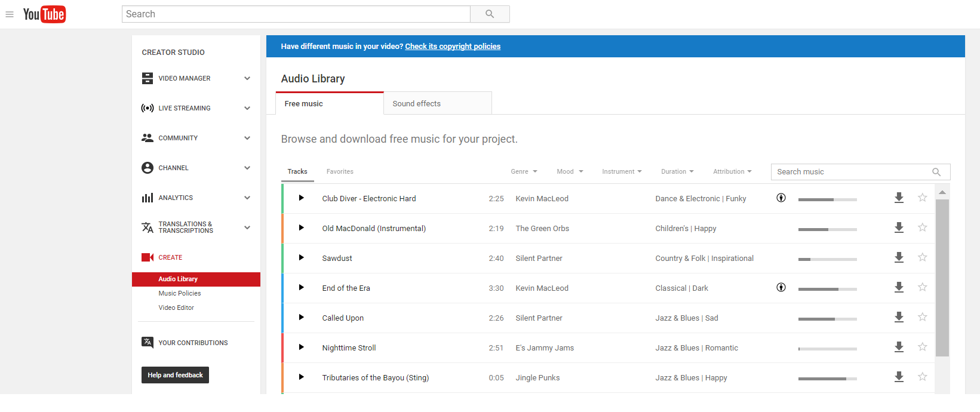The width and height of the screenshot is (980, 412).
Task: Play Tributaries of the Bayou (Sting)
Action: [x=301, y=377]
